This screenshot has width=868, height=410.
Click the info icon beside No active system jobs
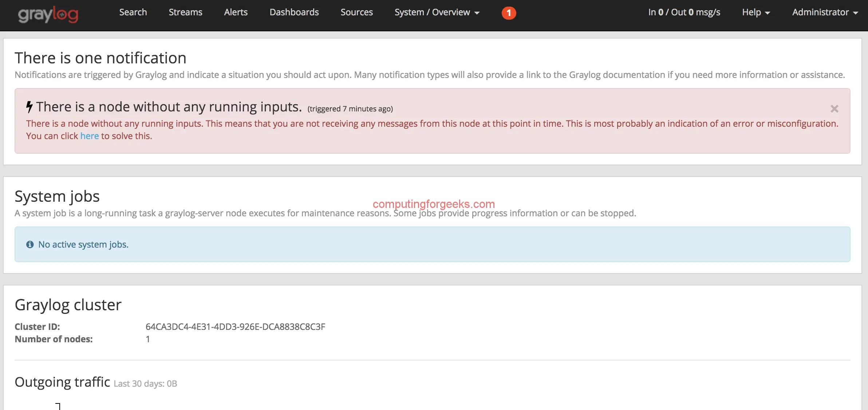point(30,244)
